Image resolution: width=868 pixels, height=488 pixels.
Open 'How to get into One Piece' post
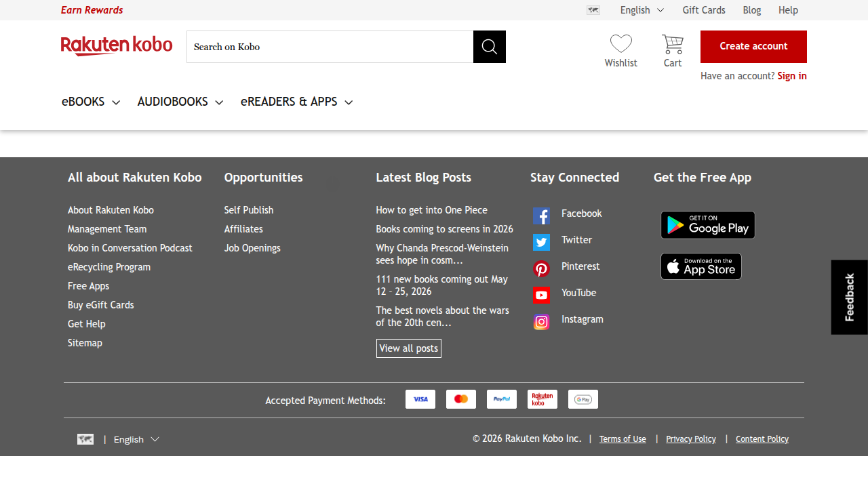[432, 210]
